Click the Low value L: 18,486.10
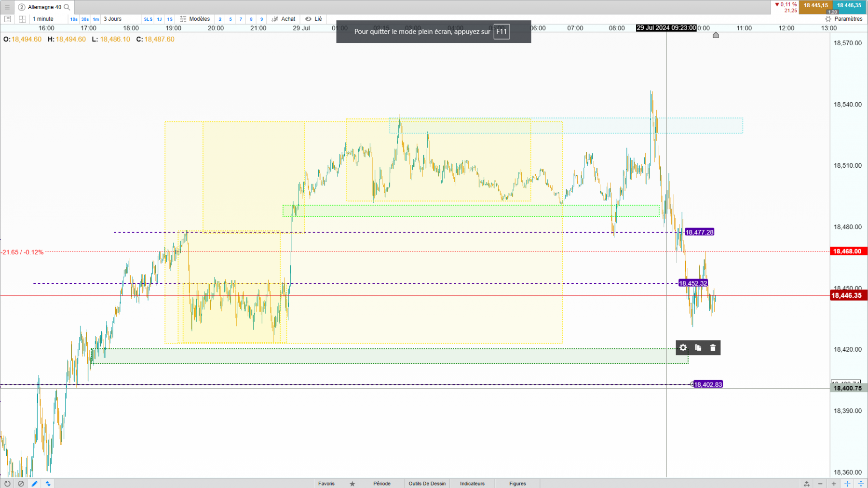 (111, 40)
